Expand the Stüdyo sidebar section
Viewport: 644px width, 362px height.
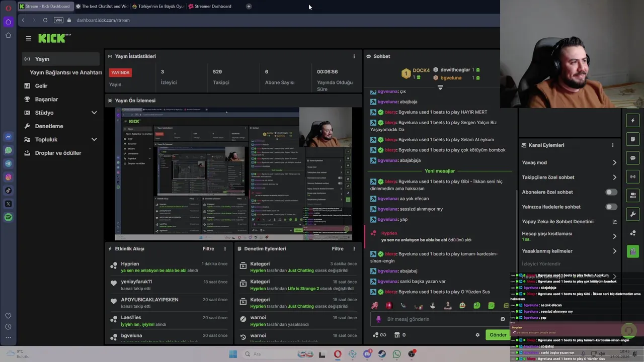coord(94,113)
